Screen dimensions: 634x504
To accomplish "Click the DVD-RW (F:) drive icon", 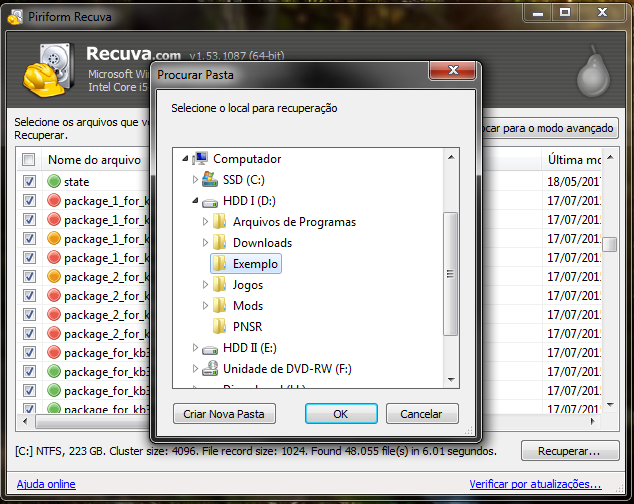I will (x=210, y=368).
